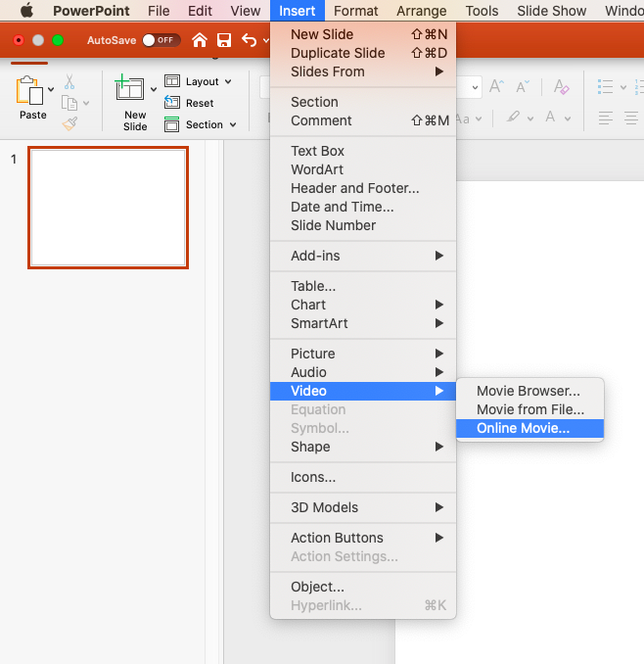Open the Section dropdown in ribbon
This screenshot has height=664, width=644.
(x=200, y=124)
